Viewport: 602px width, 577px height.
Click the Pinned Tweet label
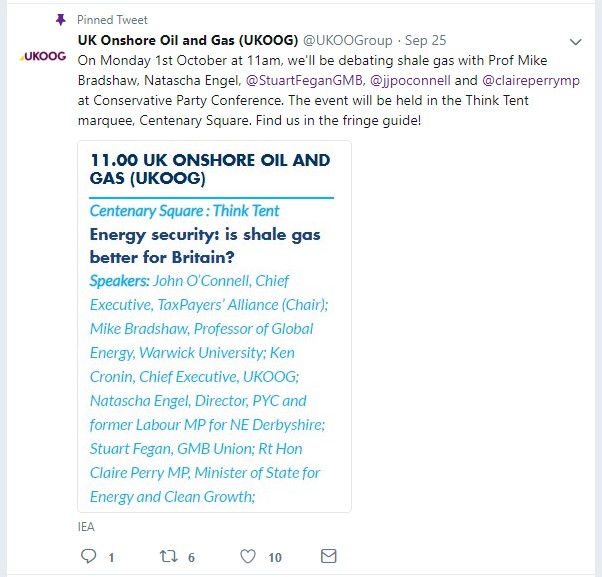click(110, 19)
